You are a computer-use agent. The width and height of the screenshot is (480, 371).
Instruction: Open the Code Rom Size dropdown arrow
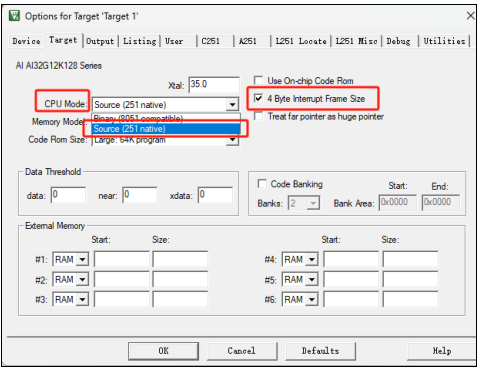click(x=232, y=140)
